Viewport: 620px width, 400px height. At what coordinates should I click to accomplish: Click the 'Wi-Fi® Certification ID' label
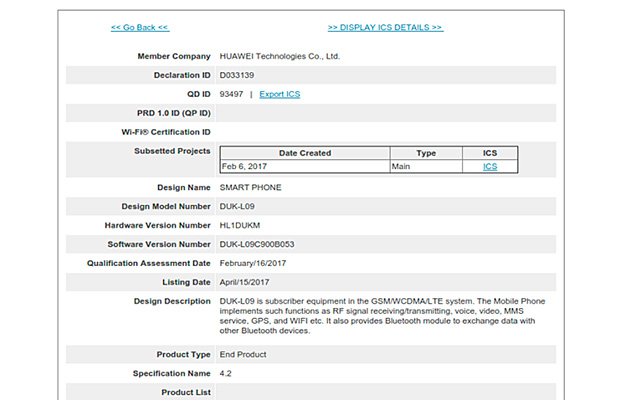[x=166, y=132]
